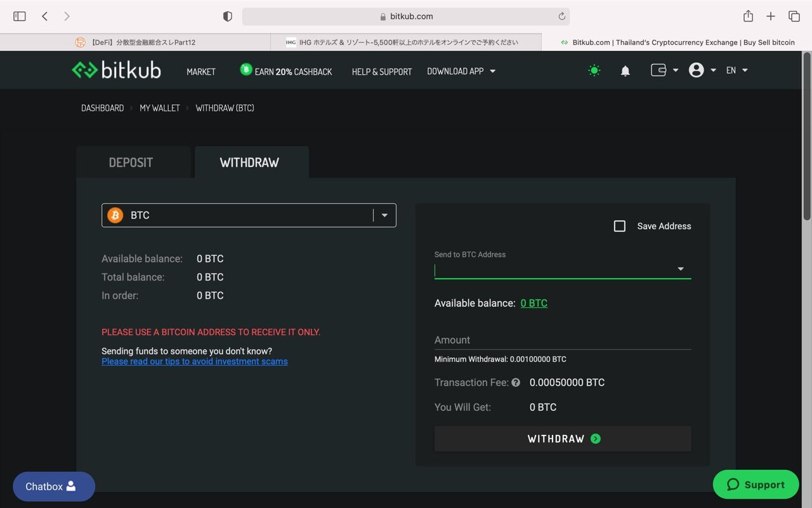
Task: Check the Save Address checkbox
Action: (620, 226)
